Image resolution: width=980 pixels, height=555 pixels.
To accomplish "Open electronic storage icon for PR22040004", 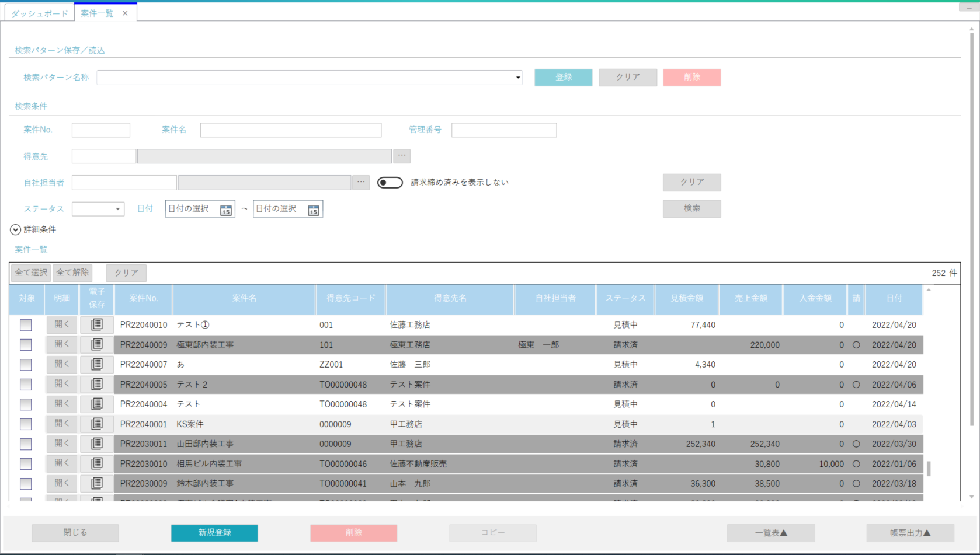I will pyautogui.click(x=97, y=404).
